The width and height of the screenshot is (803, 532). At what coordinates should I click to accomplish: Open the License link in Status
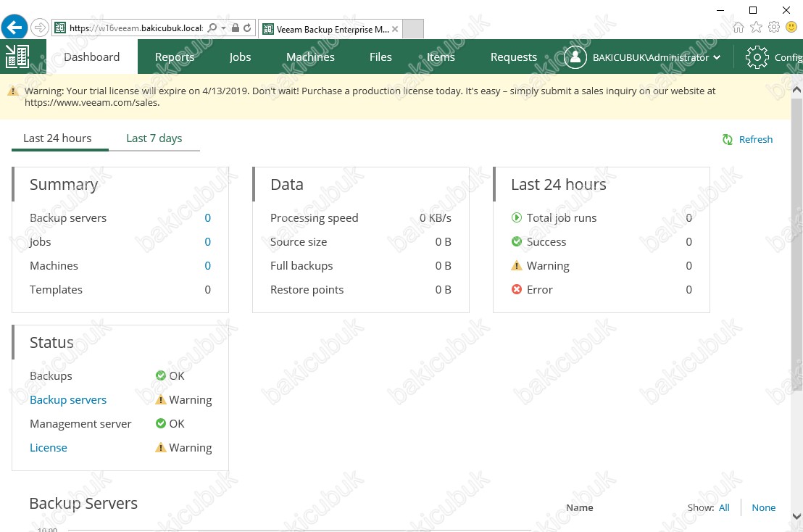tap(48, 447)
